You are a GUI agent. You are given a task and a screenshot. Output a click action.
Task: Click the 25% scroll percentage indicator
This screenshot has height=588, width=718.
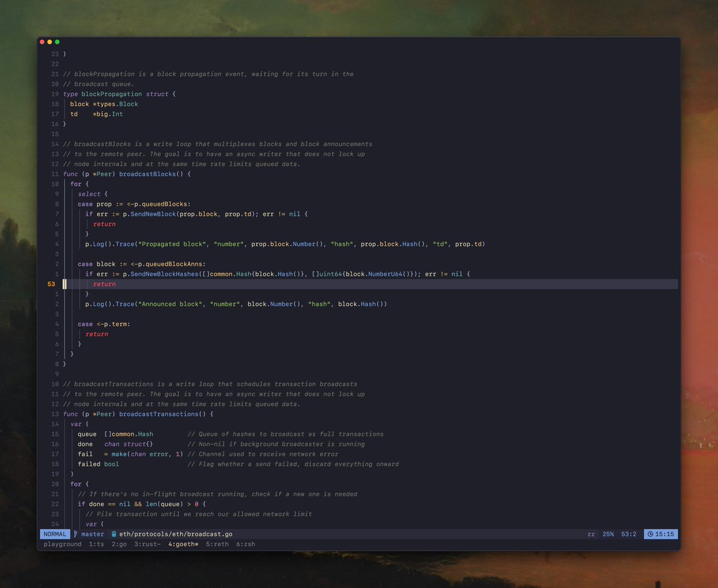(608, 534)
